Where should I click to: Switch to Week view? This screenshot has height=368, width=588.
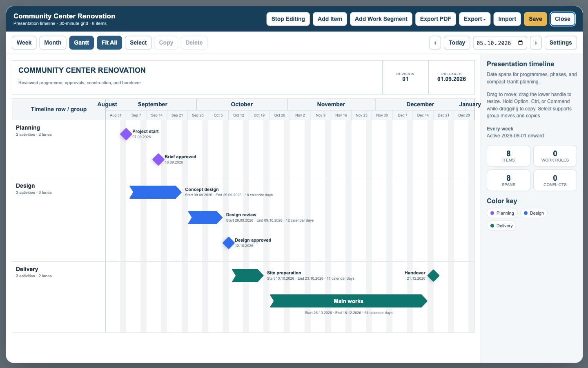click(24, 43)
